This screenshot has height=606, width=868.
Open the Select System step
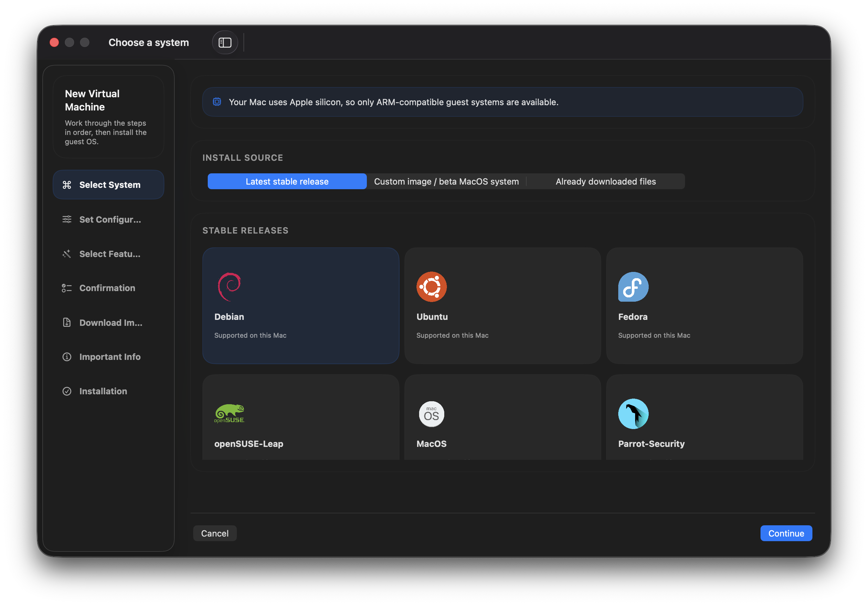108,185
